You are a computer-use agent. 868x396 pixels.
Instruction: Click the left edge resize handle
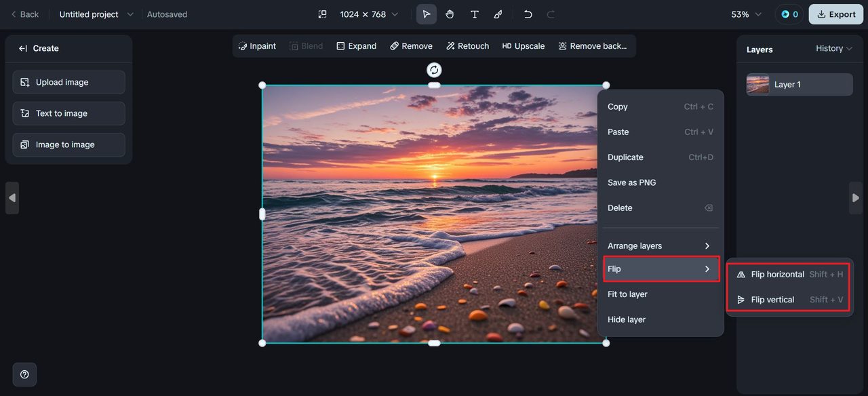point(262,214)
